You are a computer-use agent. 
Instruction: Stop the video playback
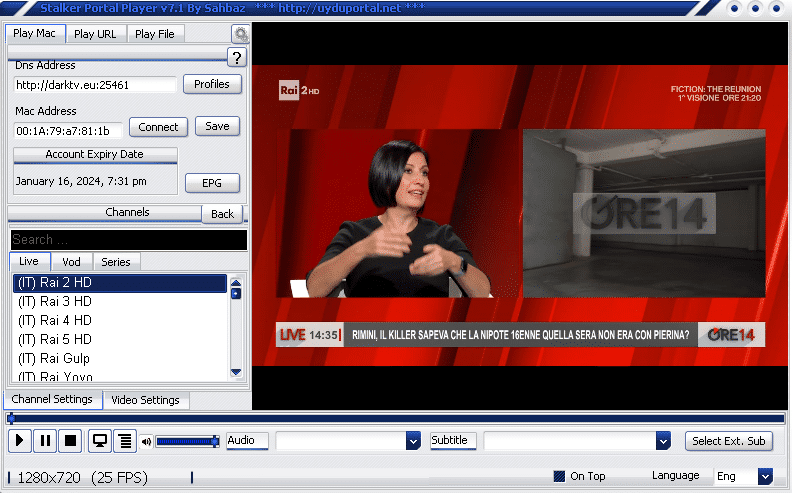70,440
